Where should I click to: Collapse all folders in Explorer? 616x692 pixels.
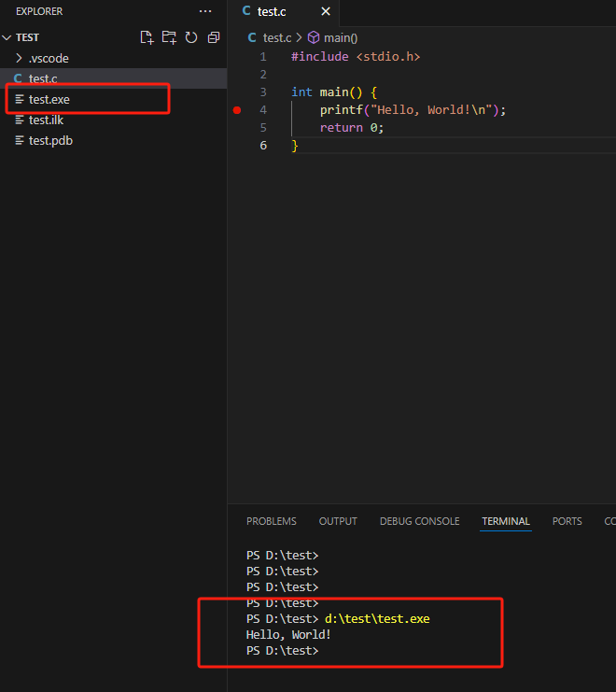(214, 37)
